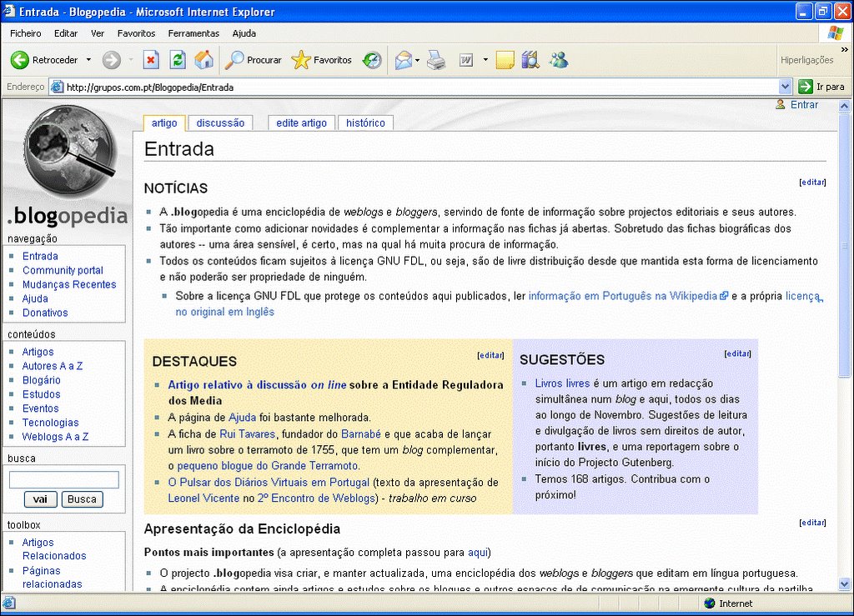Click the Edit with Word toolbar icon

coord(466,60)
